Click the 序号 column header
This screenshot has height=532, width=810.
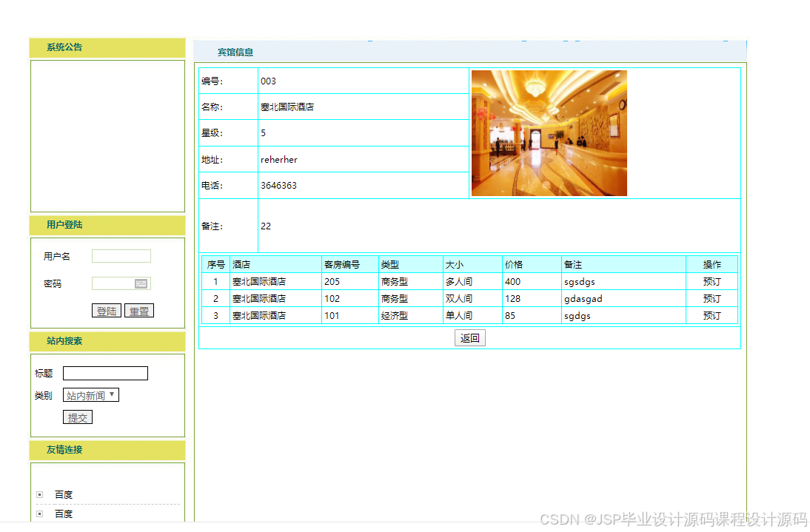pyautogui.click(x=216, y=265)
